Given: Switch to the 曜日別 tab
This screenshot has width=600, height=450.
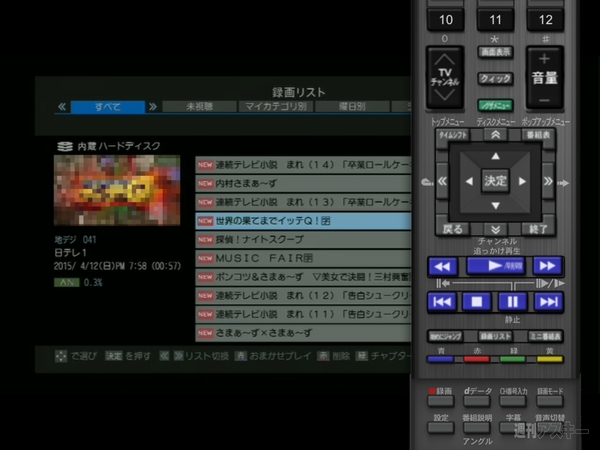Looking at the screenshot, I should (x=352, y=107).
